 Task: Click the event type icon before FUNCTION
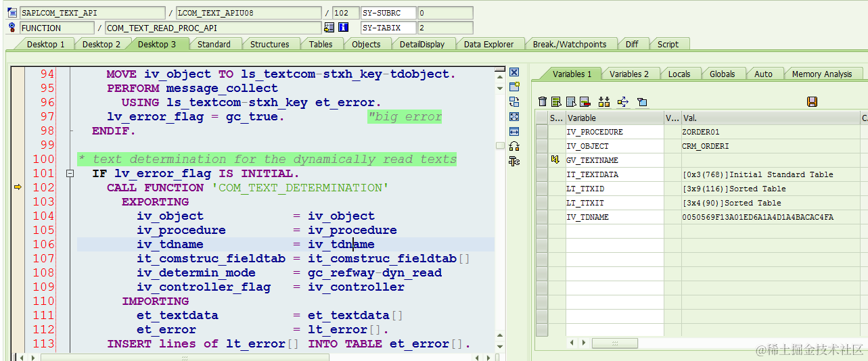(x=12, y=28)
